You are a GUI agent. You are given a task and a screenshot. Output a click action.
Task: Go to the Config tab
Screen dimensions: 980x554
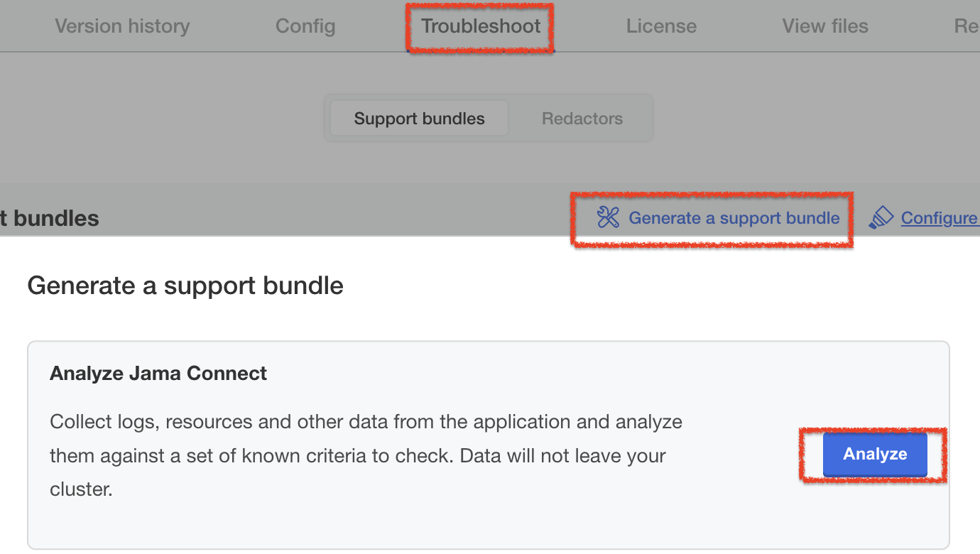305,26
